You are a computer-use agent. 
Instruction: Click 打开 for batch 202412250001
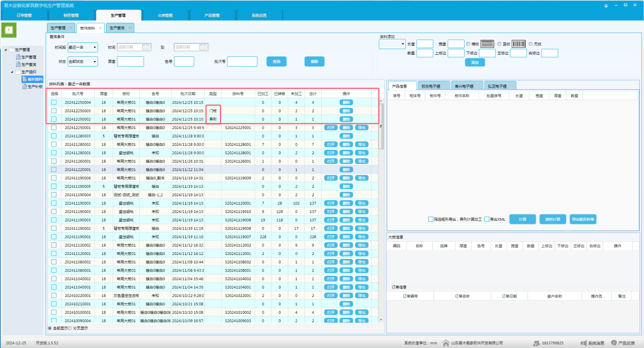331,128
